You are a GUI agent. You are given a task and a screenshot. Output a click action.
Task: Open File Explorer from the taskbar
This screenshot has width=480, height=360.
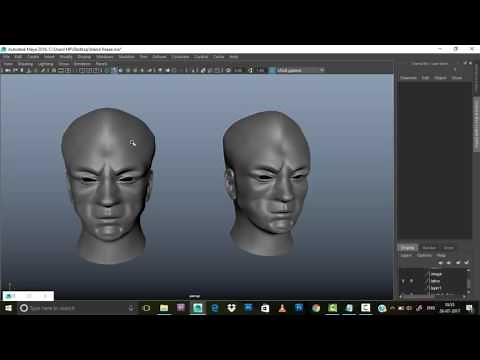coord(164,308)
